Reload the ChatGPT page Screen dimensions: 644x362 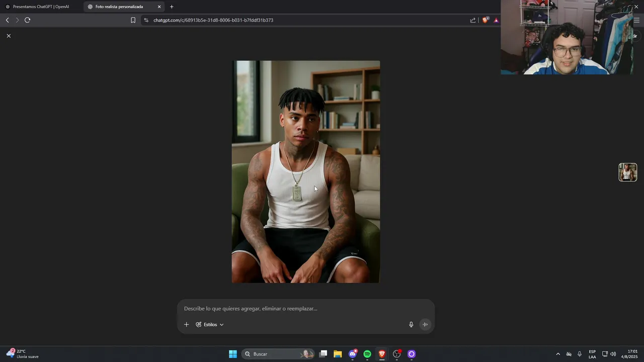point(27,20)
